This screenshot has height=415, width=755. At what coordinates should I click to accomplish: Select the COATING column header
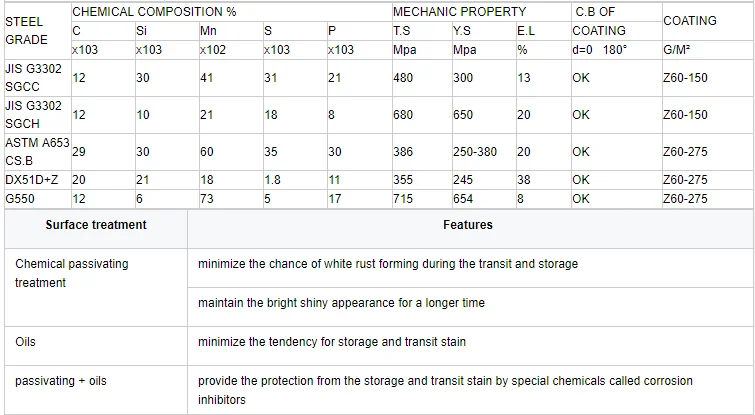tap(689, 20)
